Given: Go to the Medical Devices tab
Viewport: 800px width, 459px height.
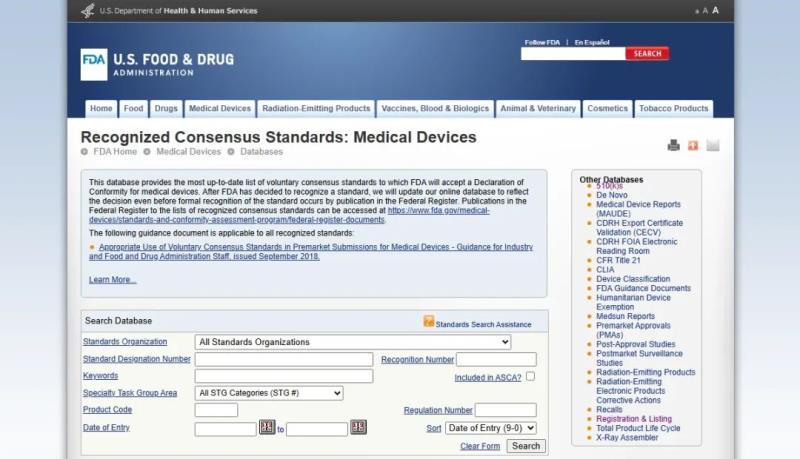Looking at the screenshot, I should (x=220, y=109).
